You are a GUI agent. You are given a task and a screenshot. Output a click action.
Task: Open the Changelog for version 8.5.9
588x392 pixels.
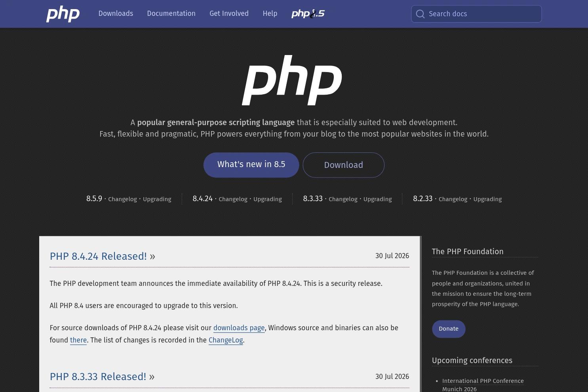pos(122,199)
